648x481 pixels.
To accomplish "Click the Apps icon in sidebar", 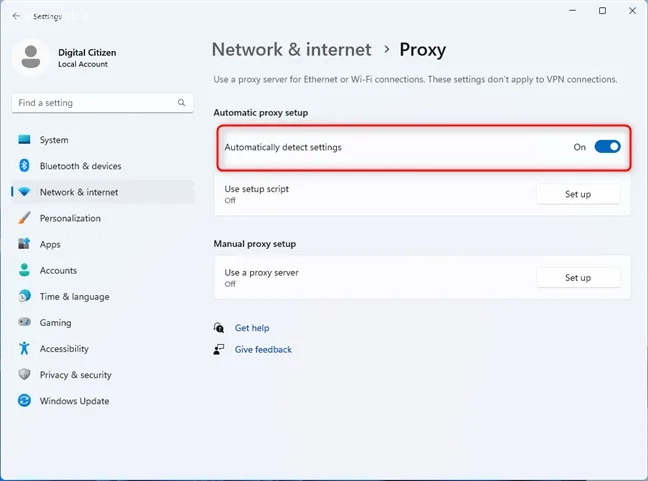I will pos(24,244).
